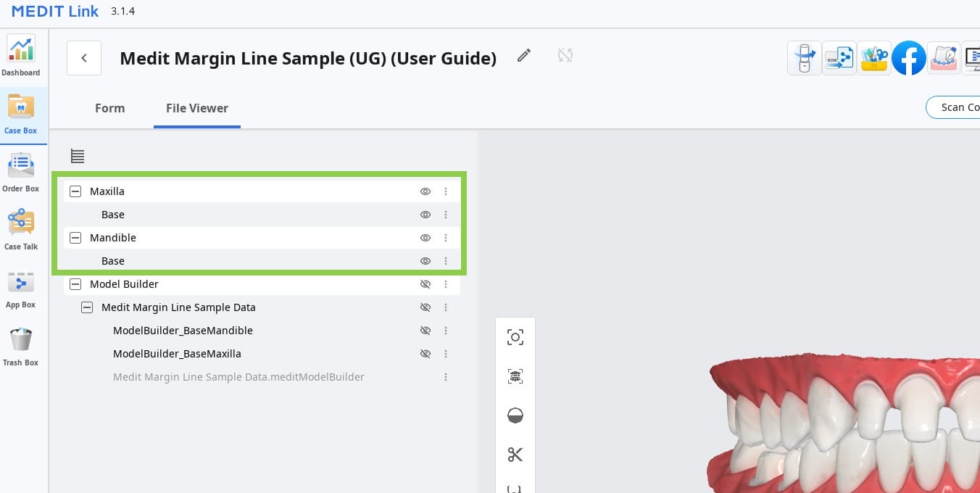Open more options for Maxilla row
The image size is (980, 493).
point(446,191)
